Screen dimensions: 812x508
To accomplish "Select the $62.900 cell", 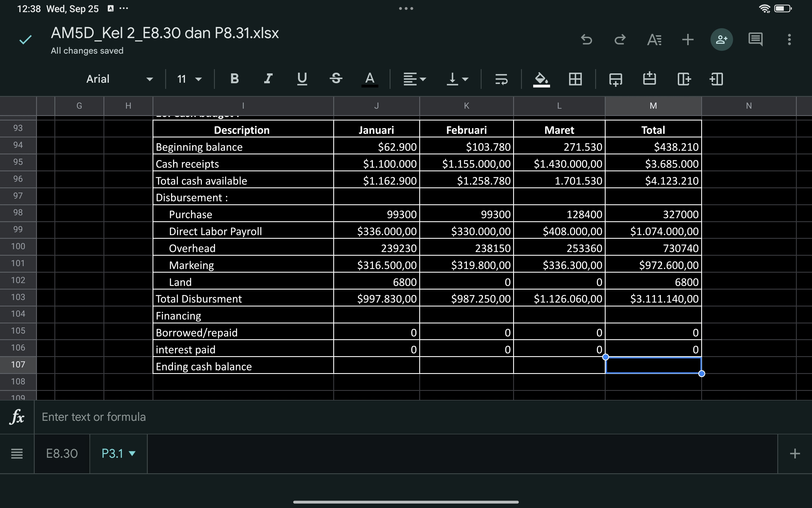I will 376,146.
